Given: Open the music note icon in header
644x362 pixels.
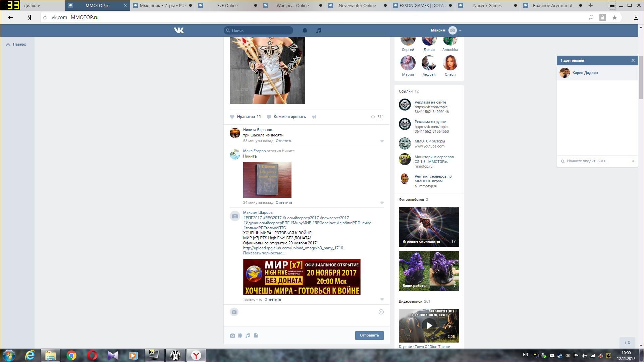Looking at the screenshot, I should point(318,31).
